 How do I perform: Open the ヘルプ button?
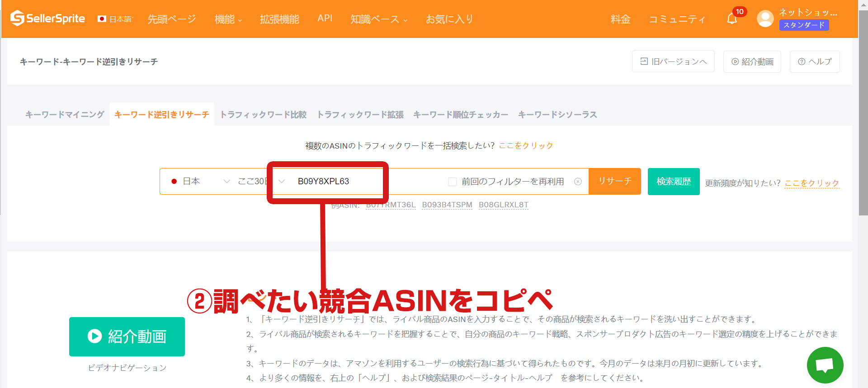coord(815,61)
